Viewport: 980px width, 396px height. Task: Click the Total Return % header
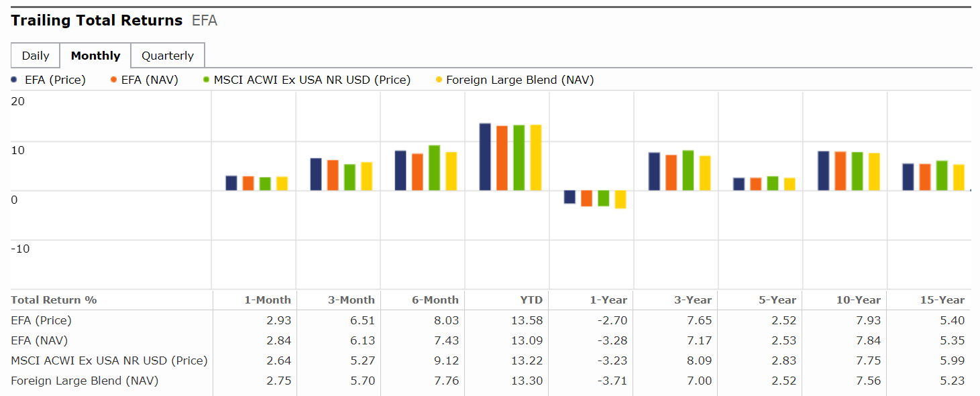point(54,300)
